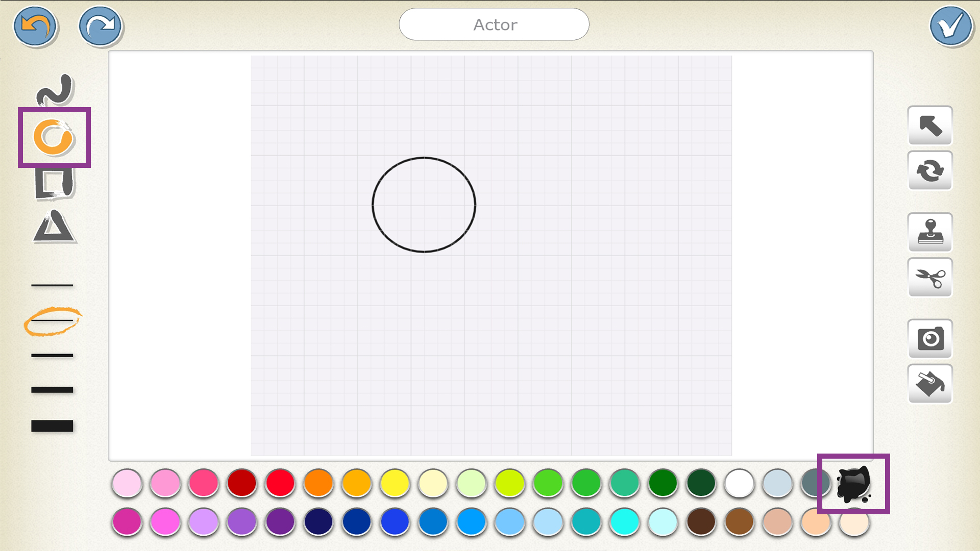Screen dimensions: 980x551
Task: Select the medium brown swatch
Action: pos(740,521)
